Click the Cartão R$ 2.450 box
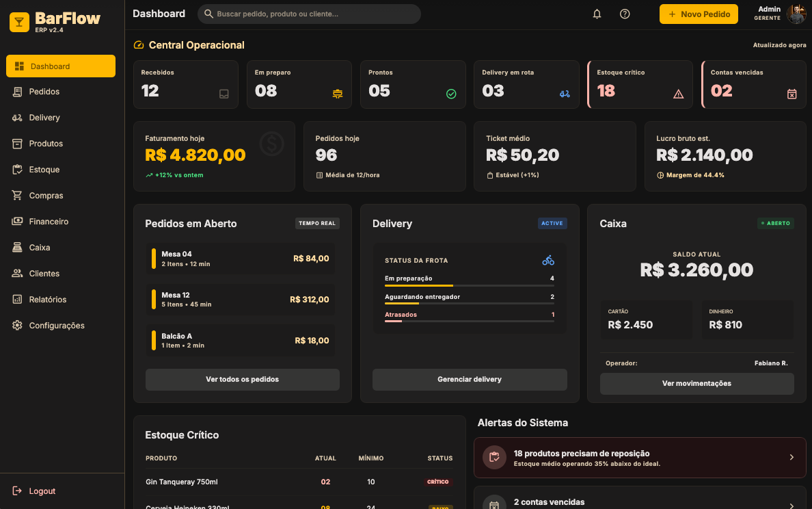The height and width of the screenshot is (509, 812). [x=647, y=319]
